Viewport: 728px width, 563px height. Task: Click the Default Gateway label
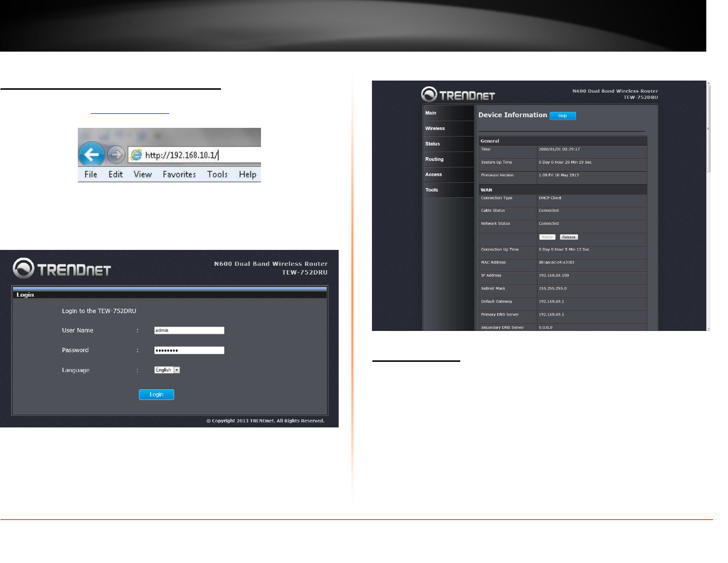click(x=496, y=302)
